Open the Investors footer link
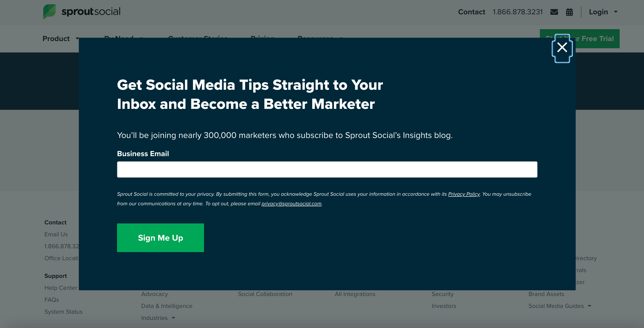 [x=444, y=306]
